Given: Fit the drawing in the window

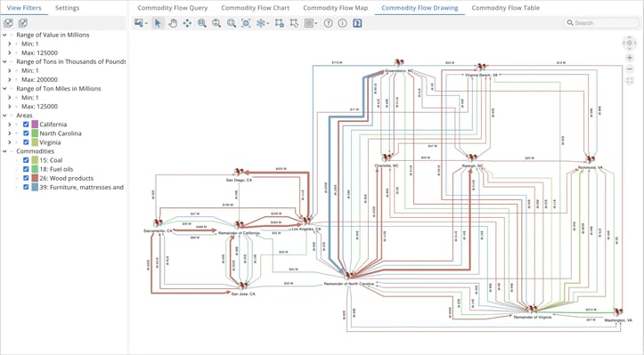Looking at the screenshot, I should 246,23.
